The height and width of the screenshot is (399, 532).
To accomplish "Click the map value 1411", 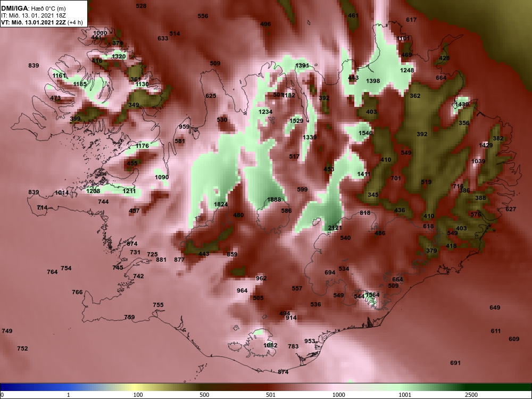I will (x=364, y=174).
